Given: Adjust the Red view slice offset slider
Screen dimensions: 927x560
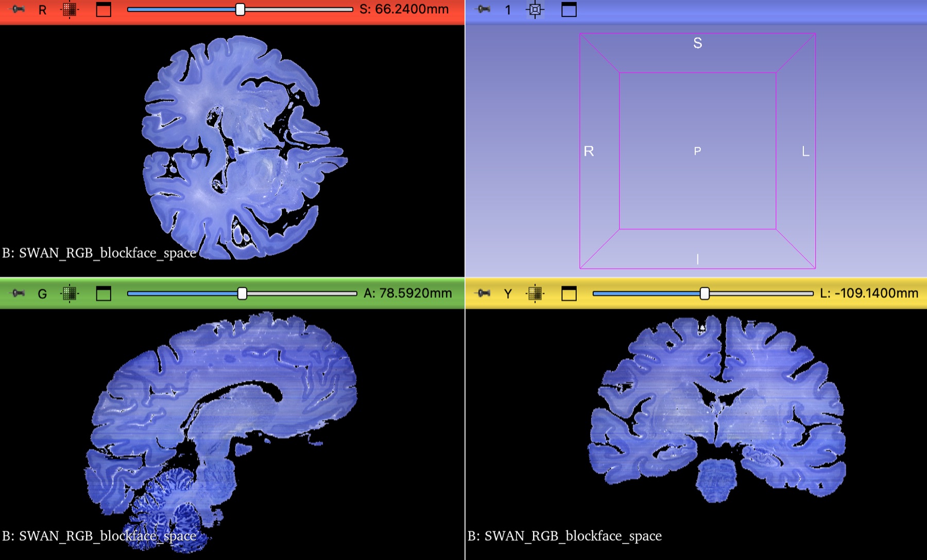Looking at the screenshot, I should (240, 9).
